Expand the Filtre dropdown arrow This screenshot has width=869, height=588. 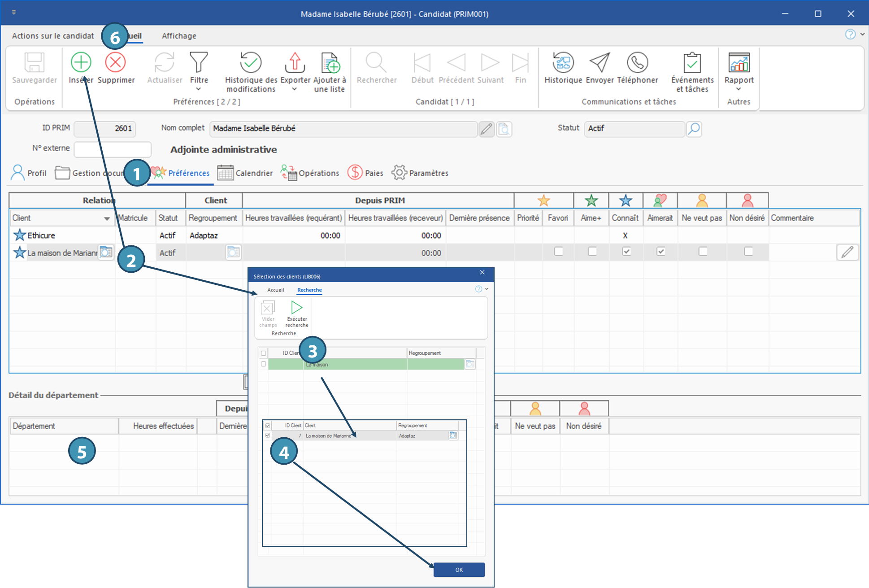[x=199, y=89]
